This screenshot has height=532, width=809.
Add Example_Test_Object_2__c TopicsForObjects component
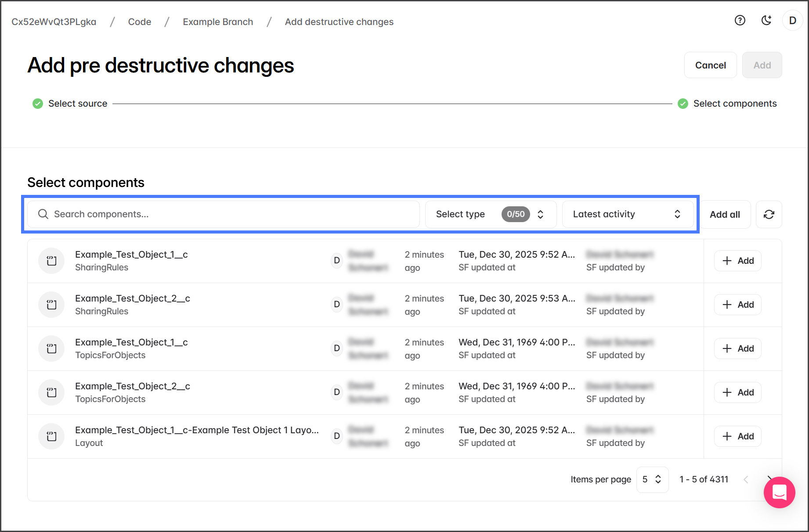click(x=738, y=392)
